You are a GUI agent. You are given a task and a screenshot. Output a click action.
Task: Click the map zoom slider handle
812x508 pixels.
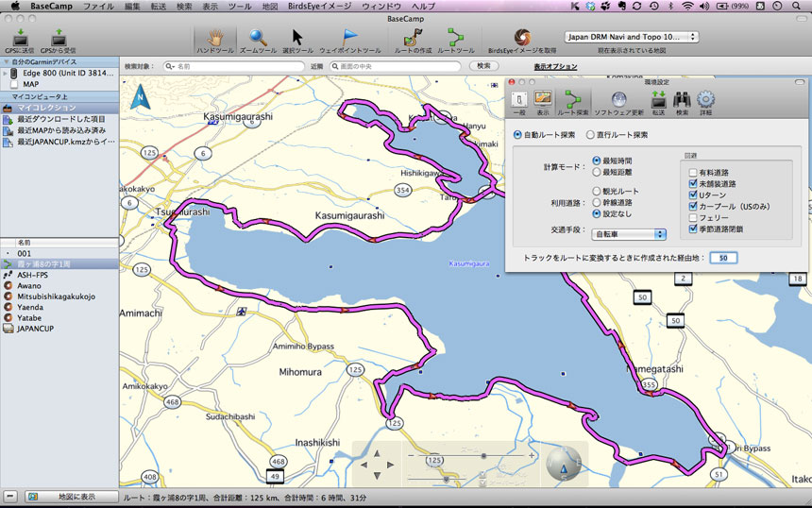[483, 456]
